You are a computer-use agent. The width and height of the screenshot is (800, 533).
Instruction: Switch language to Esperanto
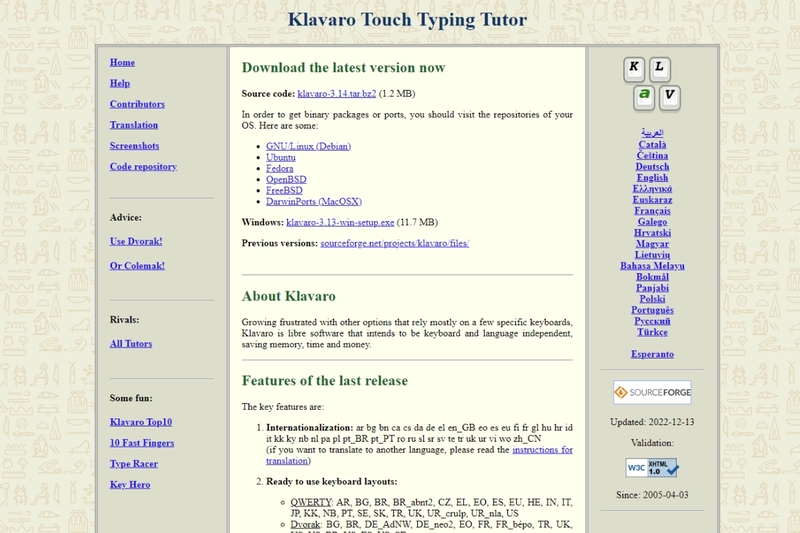click(x=652, y=354)
